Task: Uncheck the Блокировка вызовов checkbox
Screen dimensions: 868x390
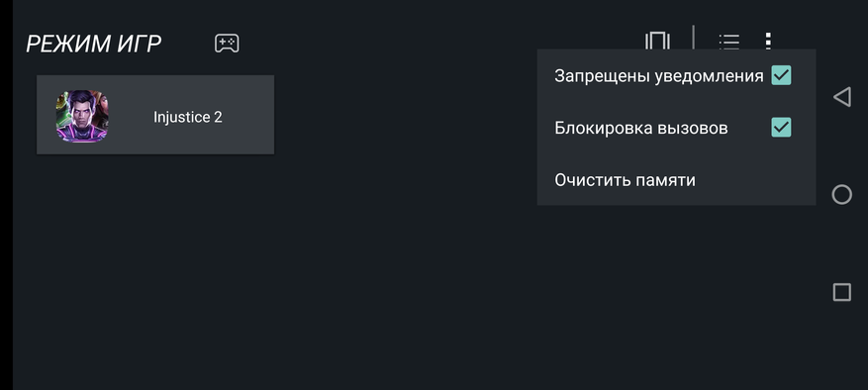Action: 781,128
